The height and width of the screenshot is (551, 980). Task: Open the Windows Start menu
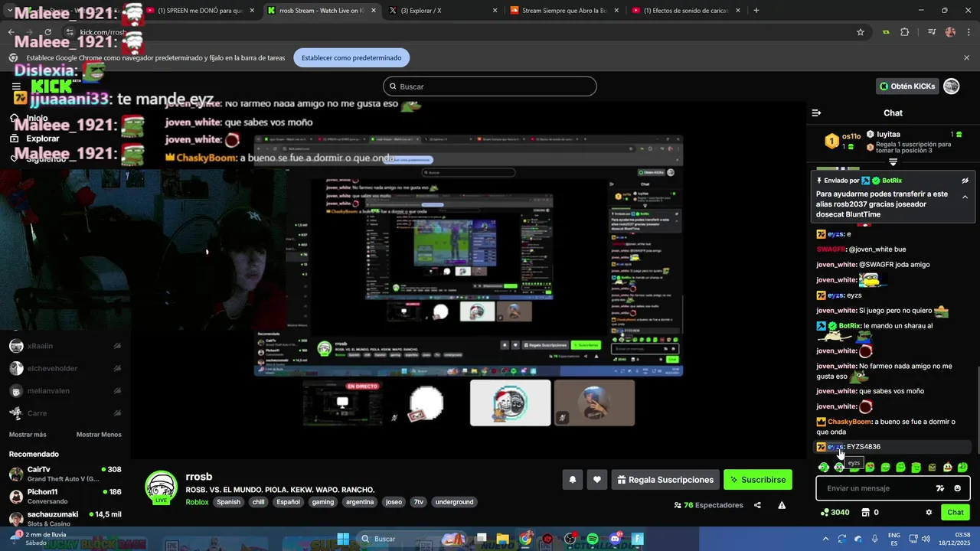pyautogui.click(x=343, y=539)
